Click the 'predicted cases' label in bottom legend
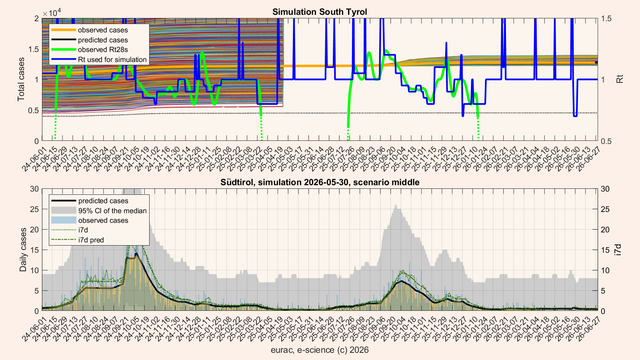This screenshot has height=360, width=640. (x=103, y=201)
